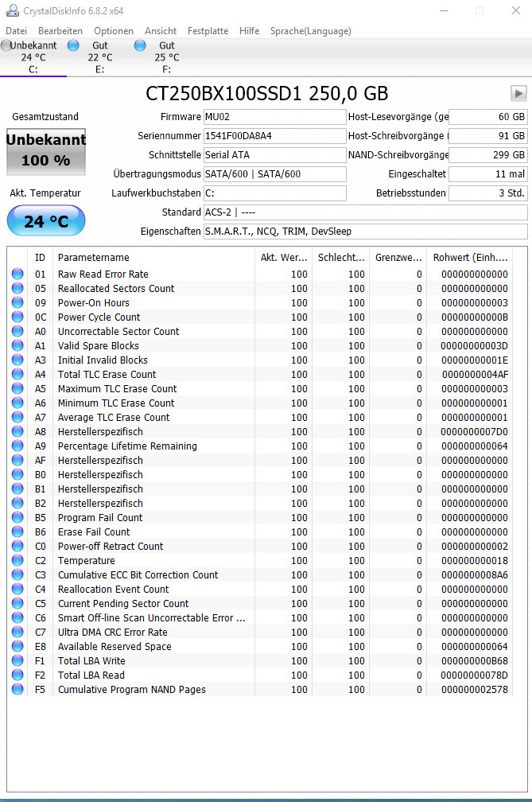Image resolution: width=532 pixels, height=802 pixels.
Task: Open the Bearbeiten menu
Action: (60, 31)
